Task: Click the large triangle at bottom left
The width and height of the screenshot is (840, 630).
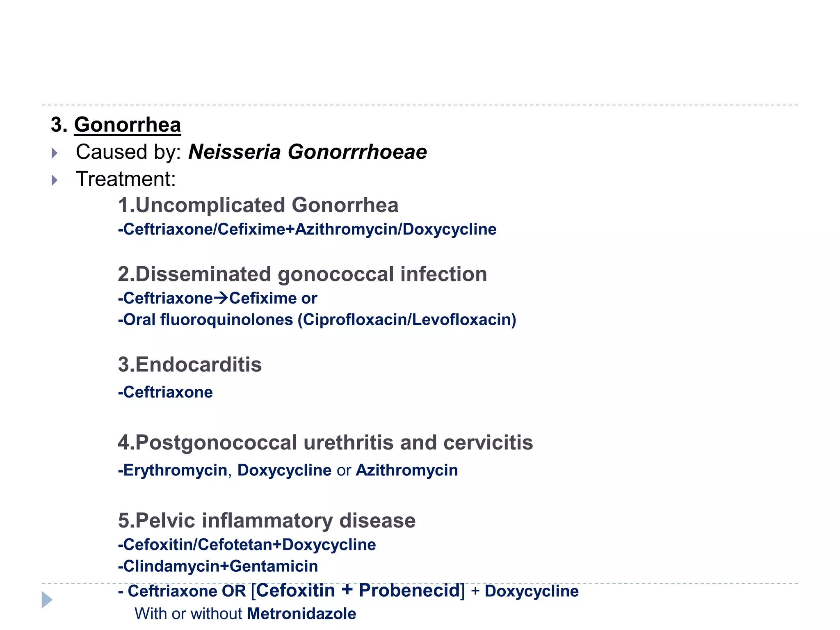Action: coord(47,600)
